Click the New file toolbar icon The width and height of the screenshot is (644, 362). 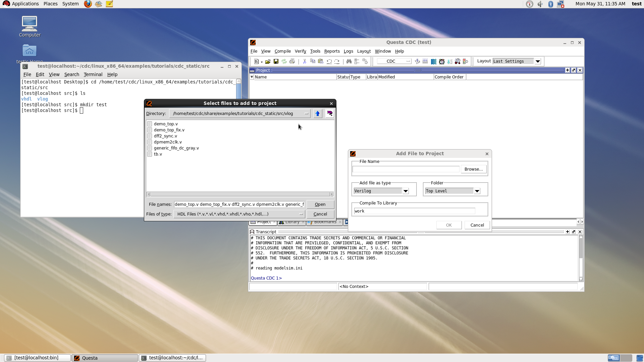pos(257,61)
